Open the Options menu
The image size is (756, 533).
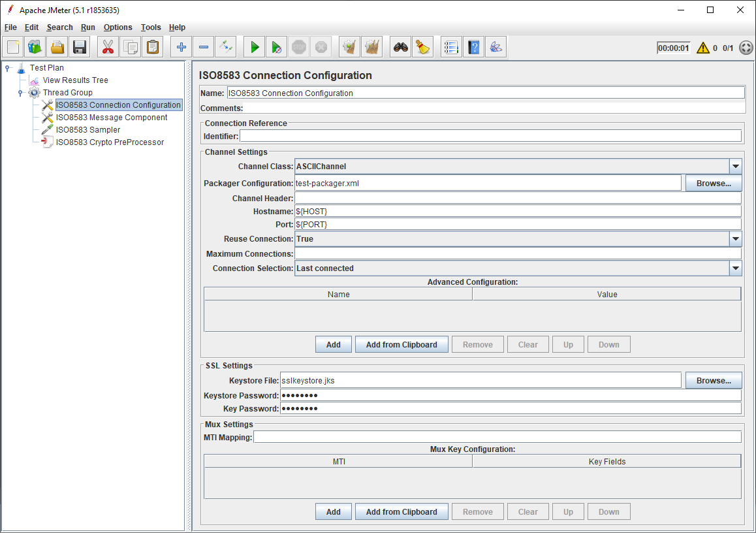[118, 27]
